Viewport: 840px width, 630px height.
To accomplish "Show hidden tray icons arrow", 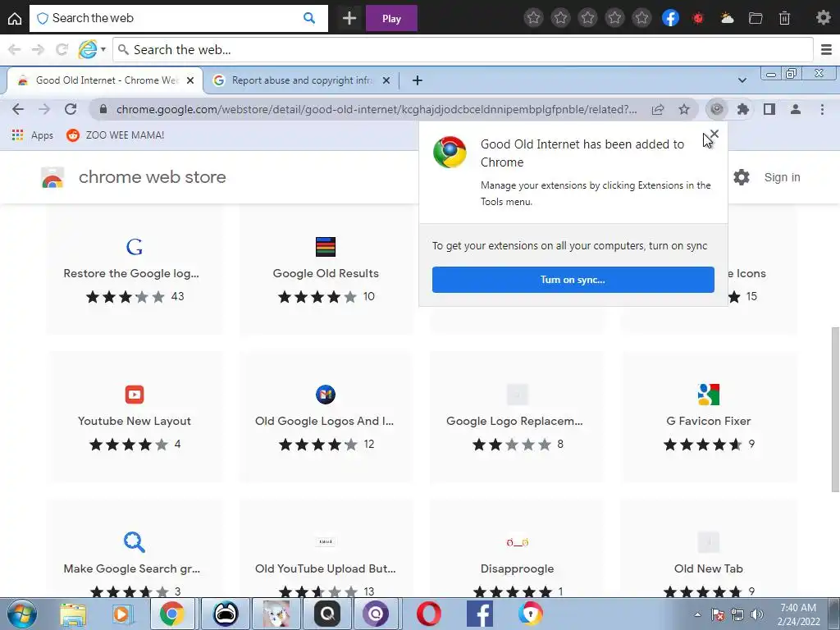I will (x=697, y=614).
